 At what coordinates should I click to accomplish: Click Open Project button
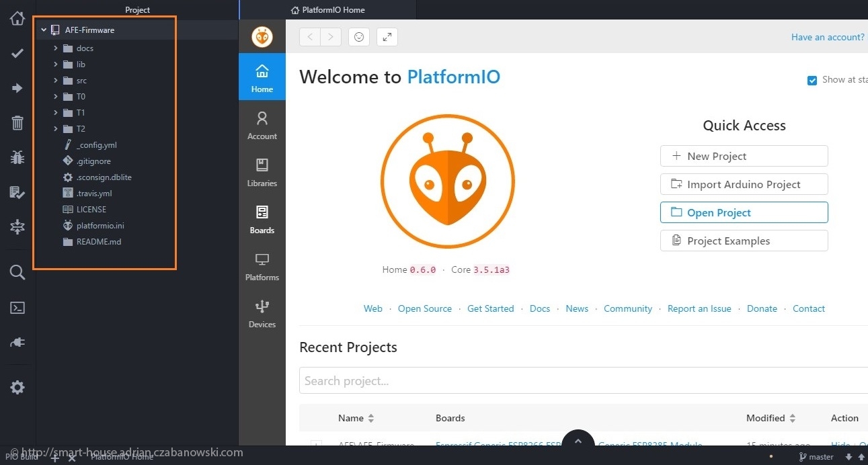744,212
